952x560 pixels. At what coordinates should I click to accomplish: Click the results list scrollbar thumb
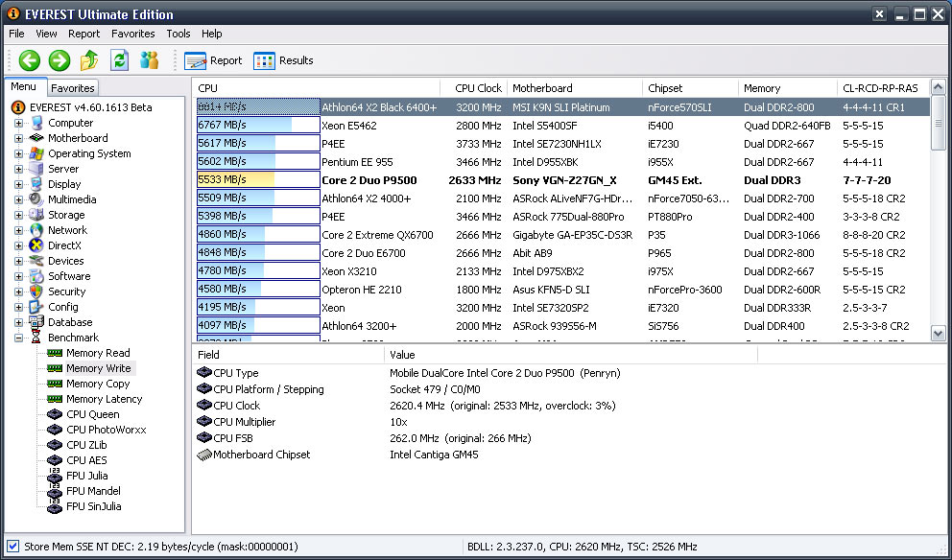click(x=938, y=123)
